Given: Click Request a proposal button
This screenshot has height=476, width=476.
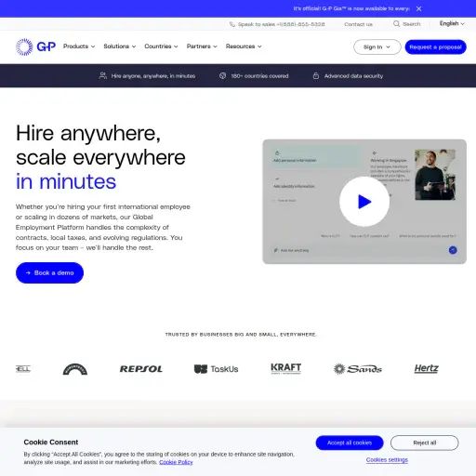Looking at the screenshot, I should tap(435, 47).
